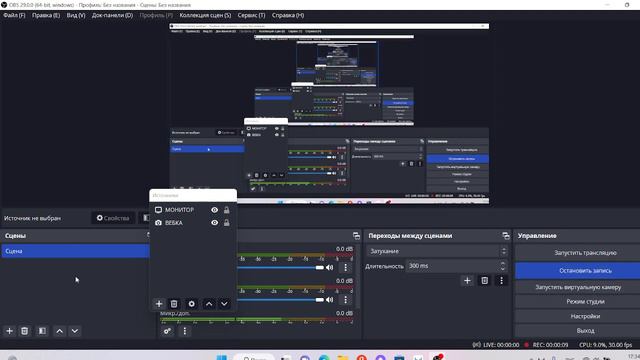Viewport: 640px width, 360px height.
Task: Open the Док-панели (D) menu
Action: [x=112, y=15]
